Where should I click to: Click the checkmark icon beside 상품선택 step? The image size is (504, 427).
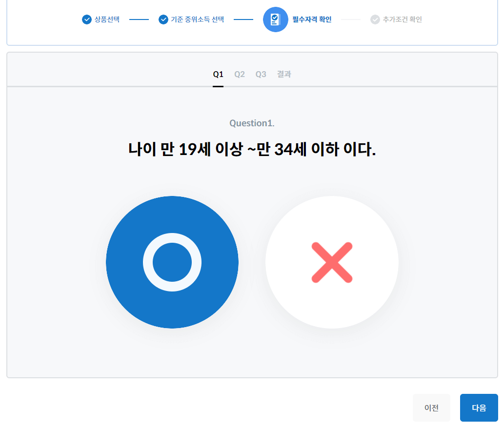pos(86,19)
